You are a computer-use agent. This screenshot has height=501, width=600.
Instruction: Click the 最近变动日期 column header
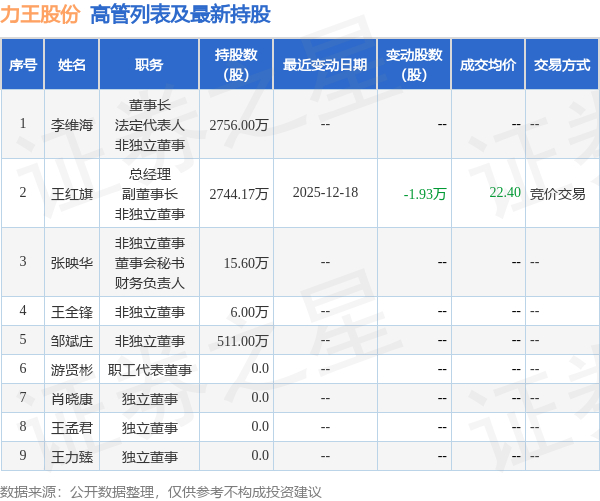325,64
